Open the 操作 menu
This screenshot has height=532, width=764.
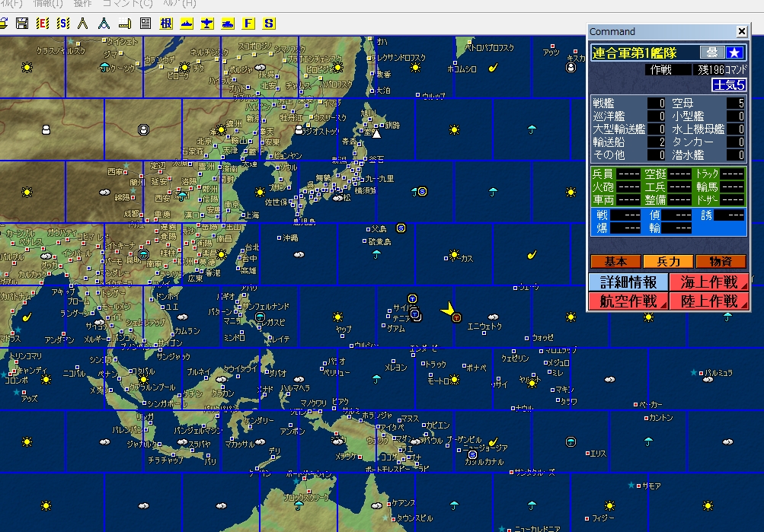[x=82, y=4]
